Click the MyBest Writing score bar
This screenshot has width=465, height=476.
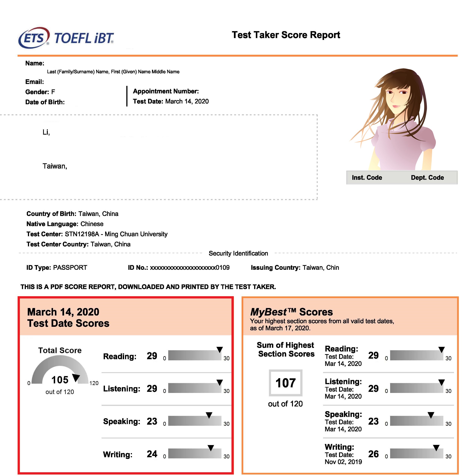[x=416, y=453]
